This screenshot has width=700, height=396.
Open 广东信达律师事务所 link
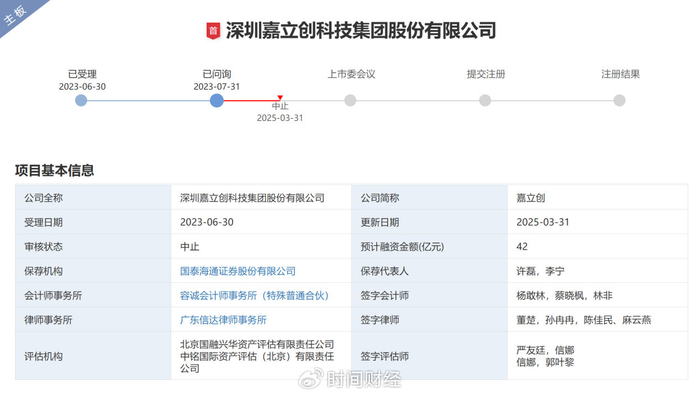coord(223,320)
